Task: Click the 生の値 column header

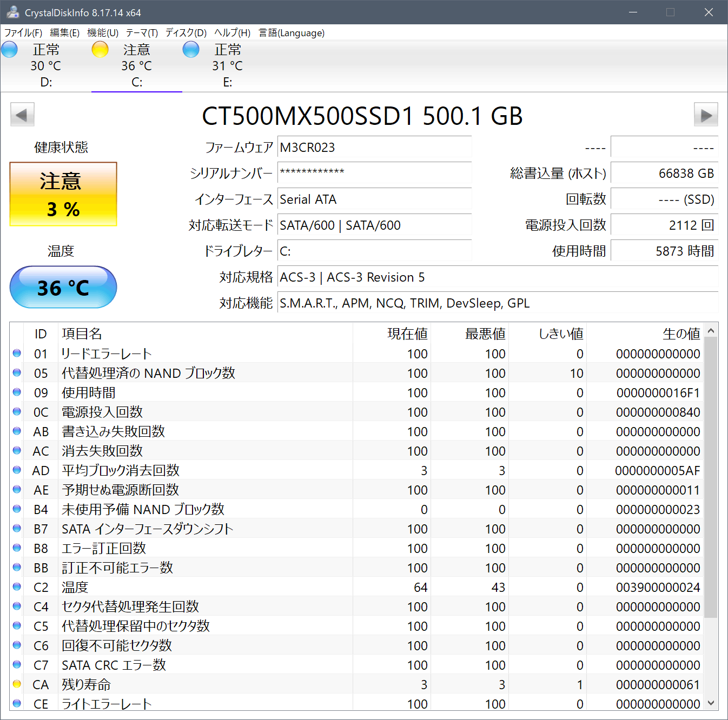Action: click(645, 334)
